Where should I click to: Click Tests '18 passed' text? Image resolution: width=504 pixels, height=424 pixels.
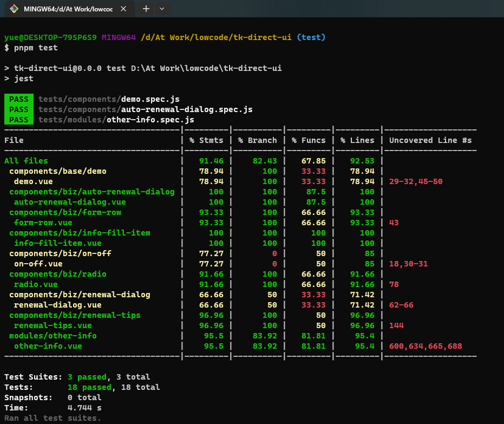point(90,387)
